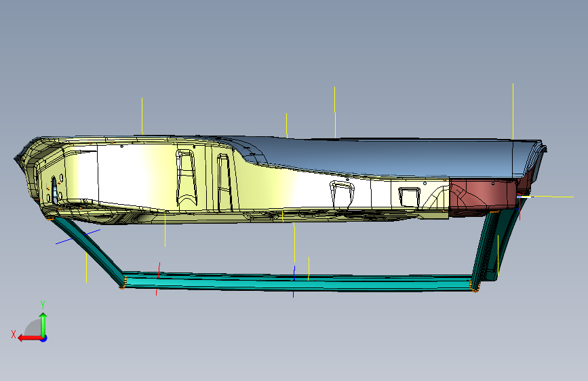
Task: Click the green Y axis arrow of the triad
Action: point(43,324)
